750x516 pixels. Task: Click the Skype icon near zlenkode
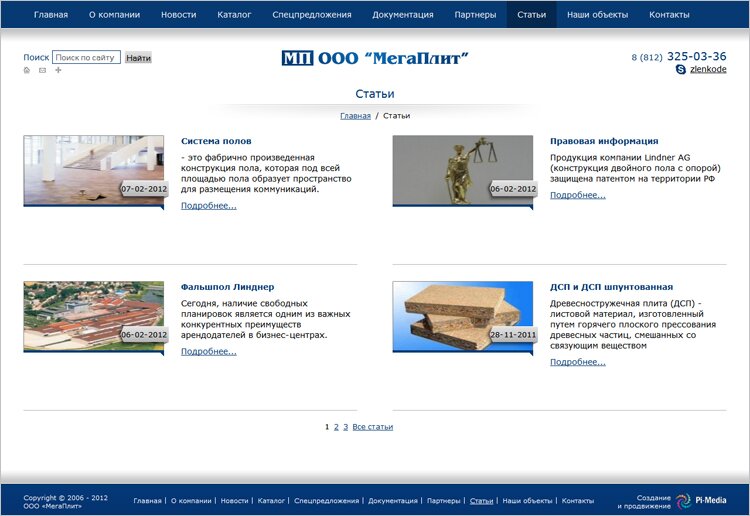[681, 69]
